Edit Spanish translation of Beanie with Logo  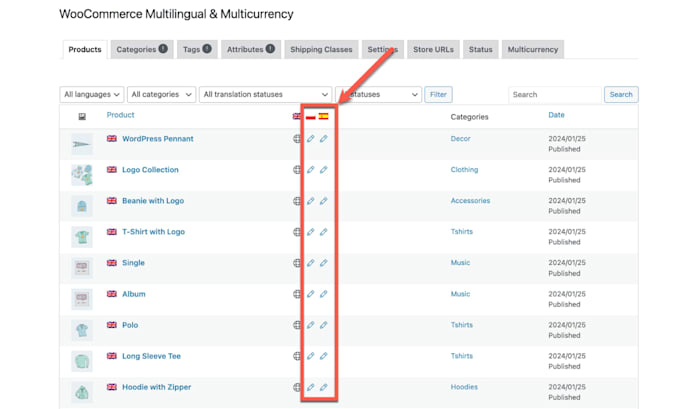[324, 201]
